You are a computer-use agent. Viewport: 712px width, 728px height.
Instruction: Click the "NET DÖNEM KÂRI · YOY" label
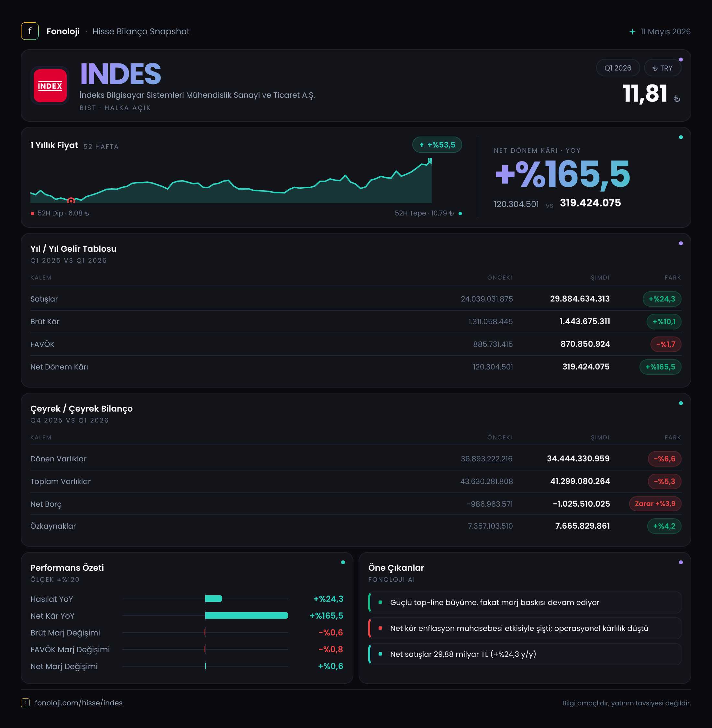pos(537,150)
